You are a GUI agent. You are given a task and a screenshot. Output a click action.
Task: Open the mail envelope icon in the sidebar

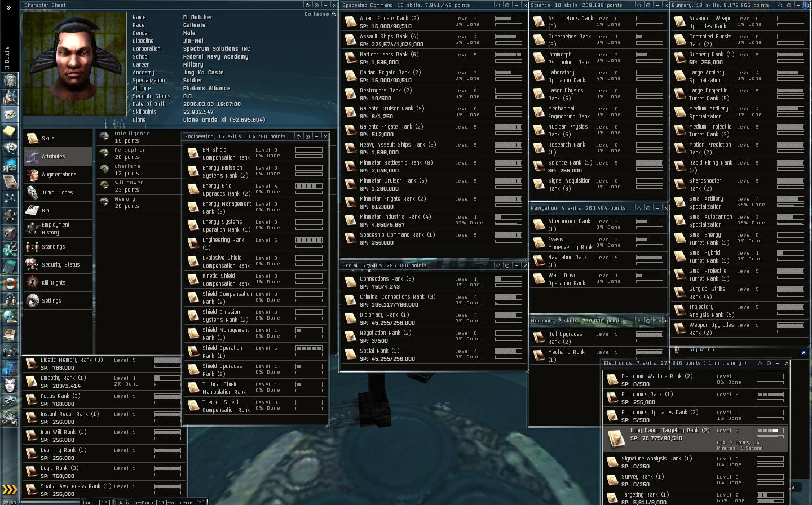10,114
